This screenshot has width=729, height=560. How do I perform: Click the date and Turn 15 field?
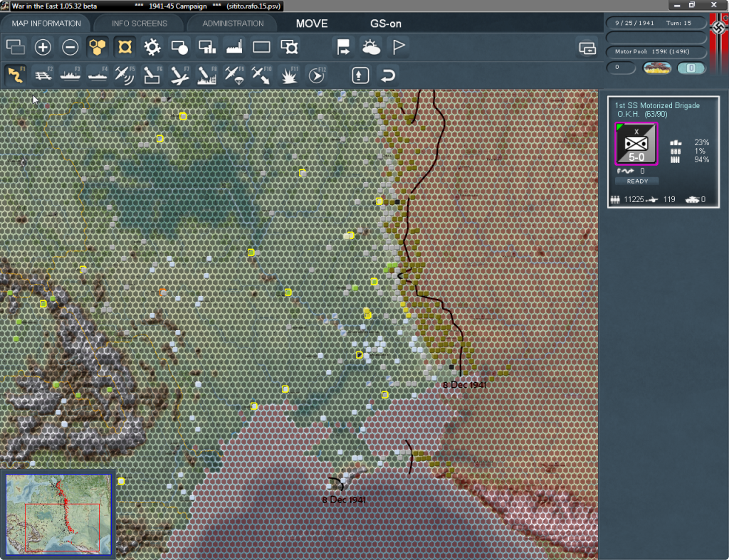[x=656, y=23]
